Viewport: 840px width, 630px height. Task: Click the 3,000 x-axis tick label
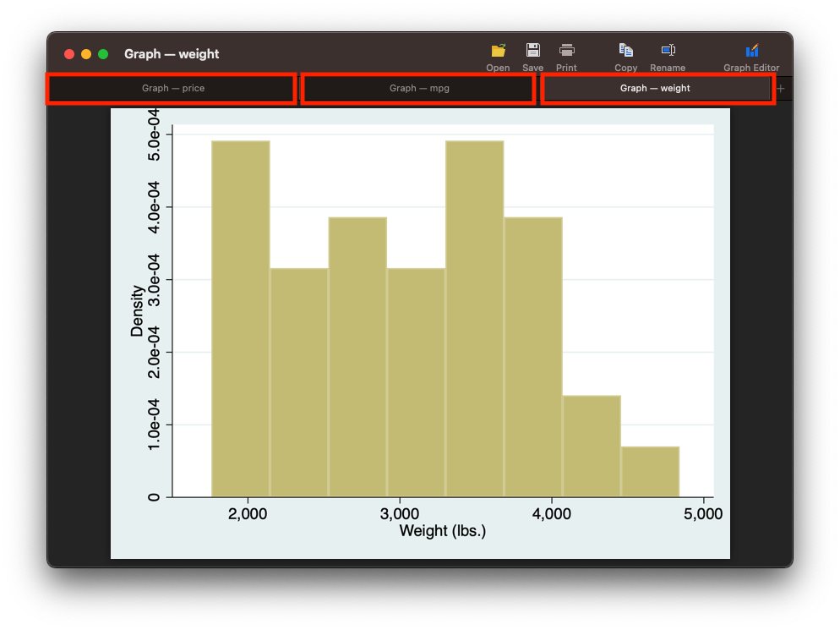click(400, 513)
